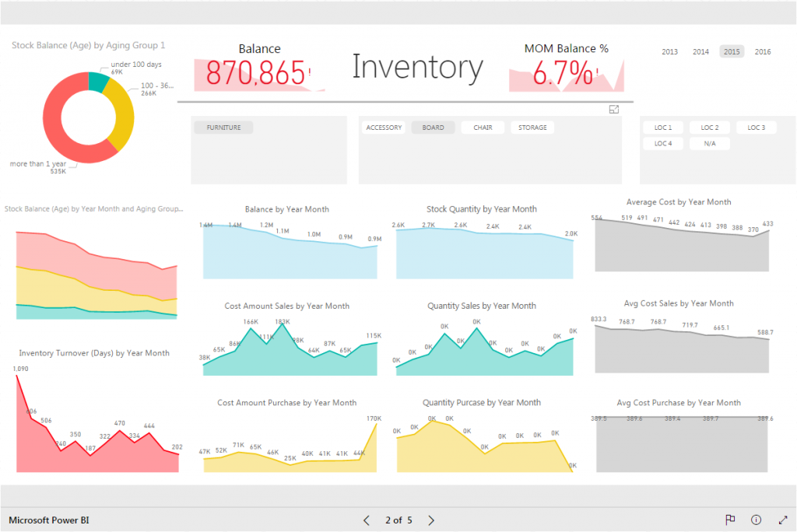Open the info circle icon
797x532 pixels.
point(756,520)
